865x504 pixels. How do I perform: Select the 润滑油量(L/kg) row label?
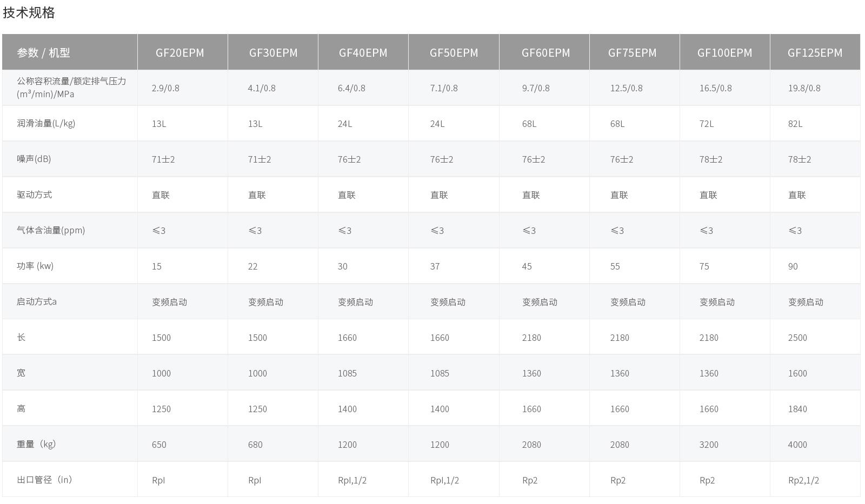pyautogui.click(x=46, y=124)
